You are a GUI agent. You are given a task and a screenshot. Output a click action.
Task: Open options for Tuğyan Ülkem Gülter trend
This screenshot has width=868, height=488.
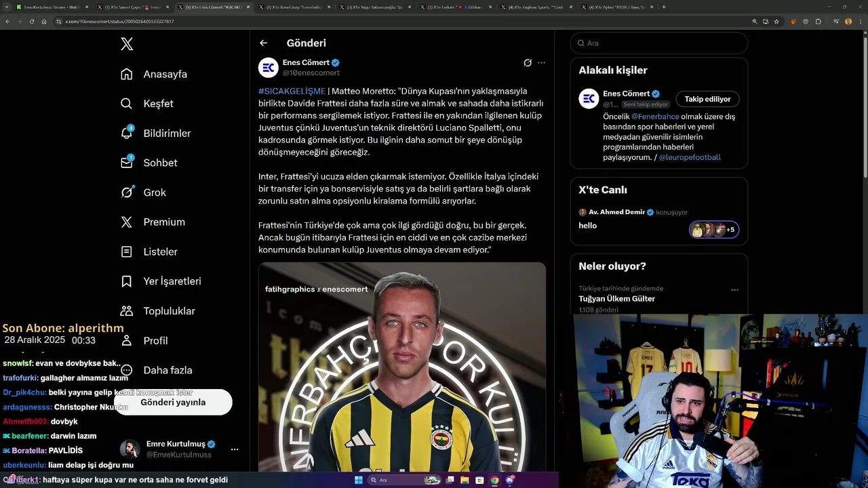click(x=734, y=290)
